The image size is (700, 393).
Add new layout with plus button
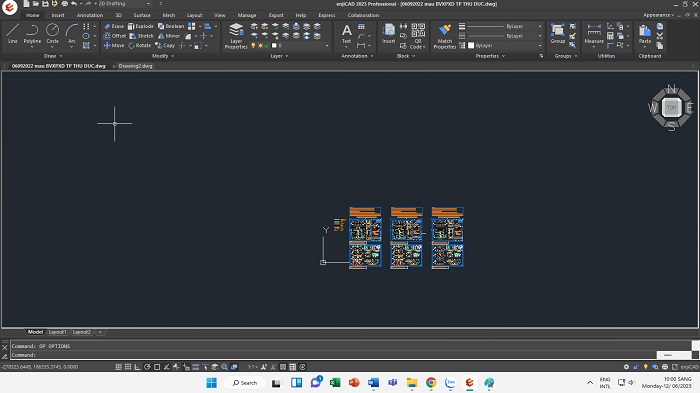pyautogui.click(x=100, y=332)
